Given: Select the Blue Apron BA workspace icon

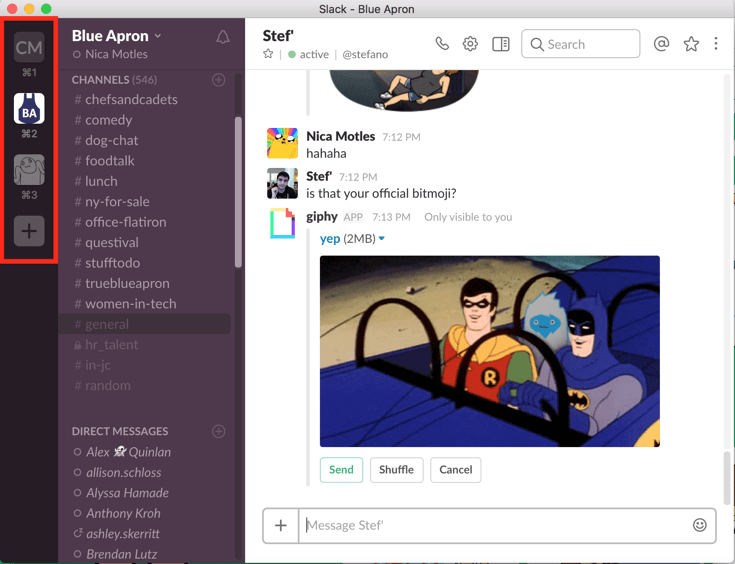Looking at the screenshot, I should click(29, 108).
